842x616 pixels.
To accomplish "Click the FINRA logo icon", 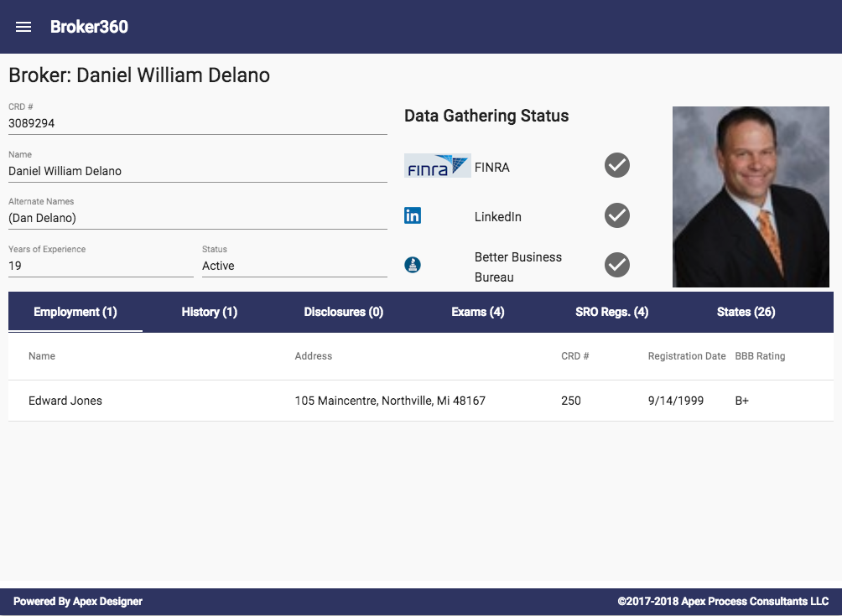I will click(438, 166).
